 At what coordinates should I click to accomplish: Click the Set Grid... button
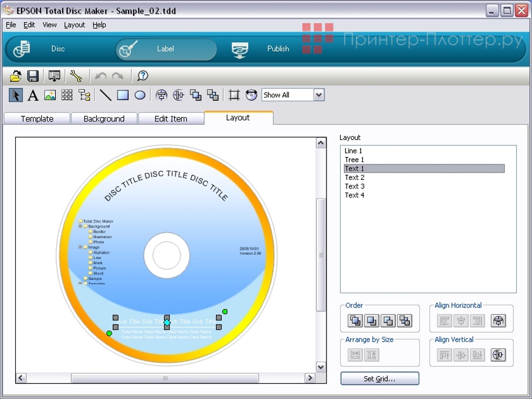pos(379,378)
